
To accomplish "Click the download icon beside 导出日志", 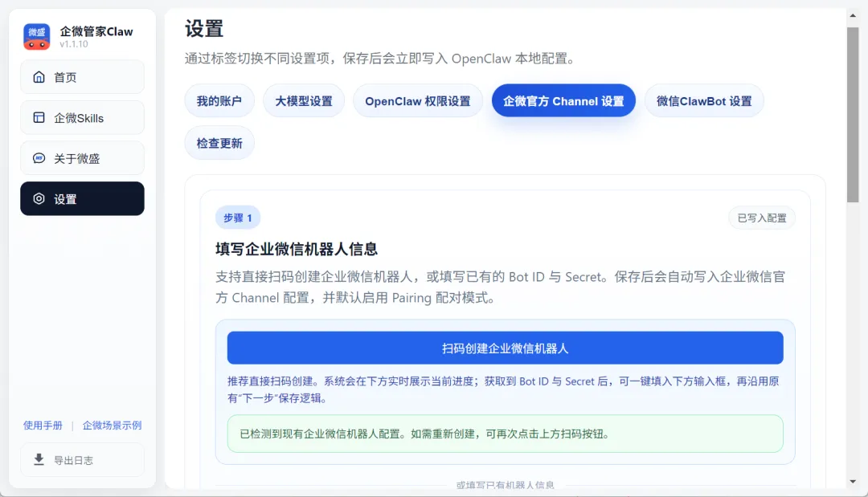I will point(39,459).
